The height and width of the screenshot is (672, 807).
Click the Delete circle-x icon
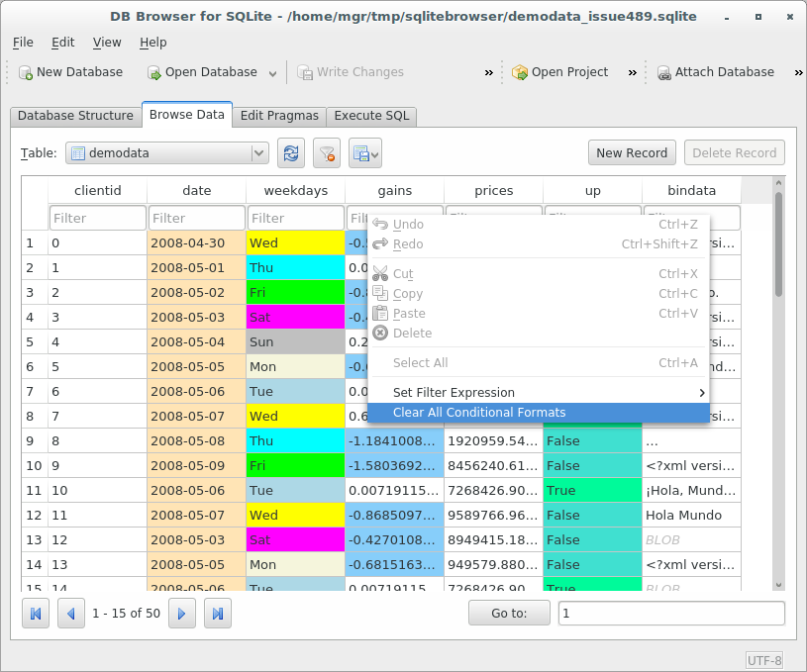(x=380, y=333)
